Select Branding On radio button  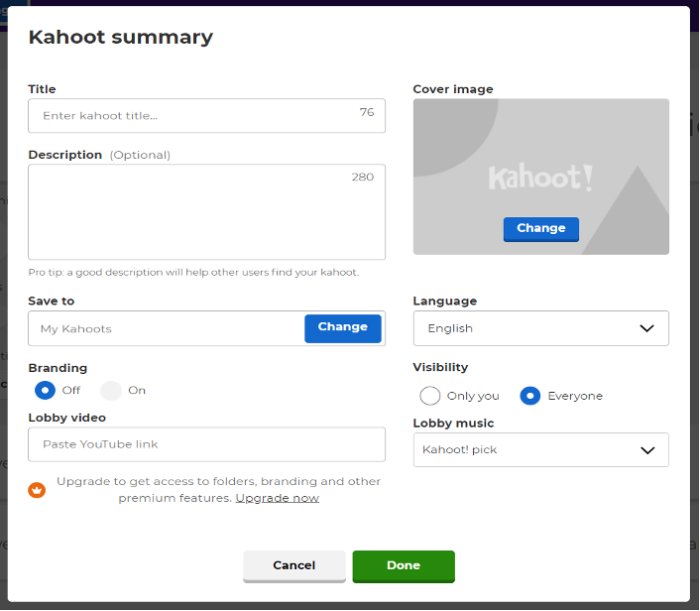(x=111, y=391)
